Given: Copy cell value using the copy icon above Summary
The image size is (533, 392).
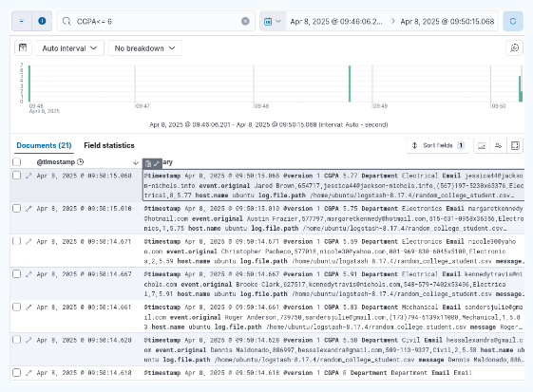Looking at the screenshot, I should [148, 164].
